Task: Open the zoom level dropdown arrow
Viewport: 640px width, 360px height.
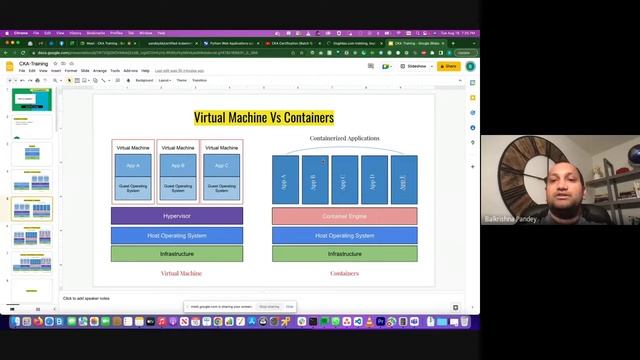Action: point(61,80)
